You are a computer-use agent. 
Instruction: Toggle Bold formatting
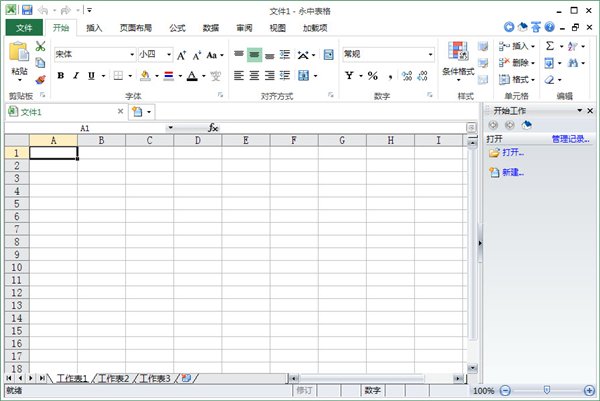[x=60, y=75]
